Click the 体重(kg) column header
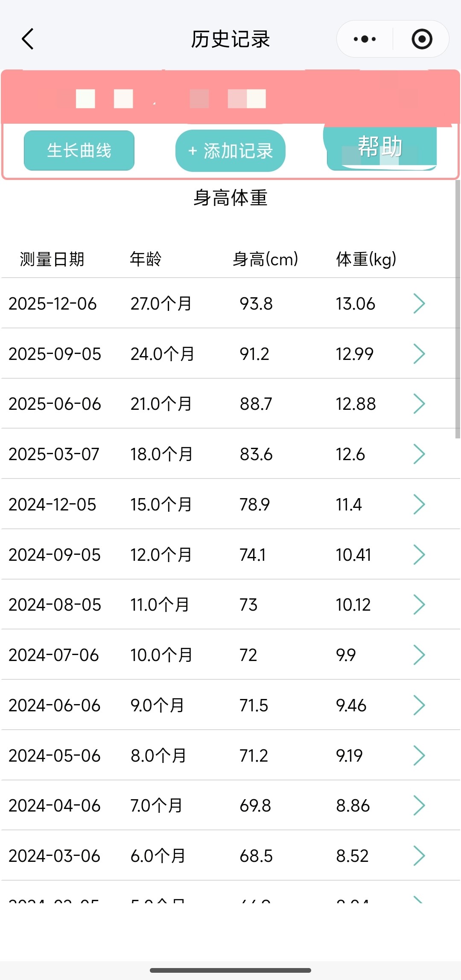Viewport: 461px width, 980px height. coord(366,259)
